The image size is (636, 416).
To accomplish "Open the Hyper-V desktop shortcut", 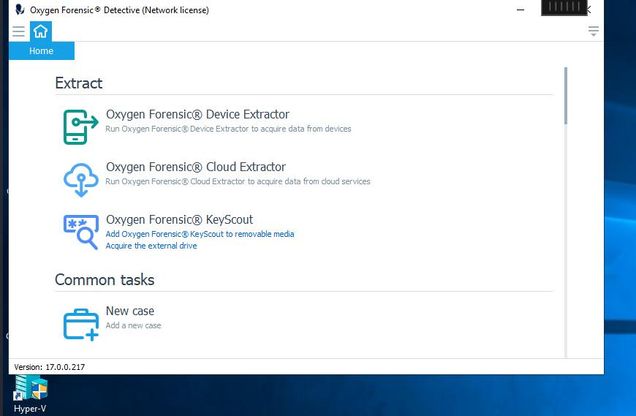I will (30, 393).
